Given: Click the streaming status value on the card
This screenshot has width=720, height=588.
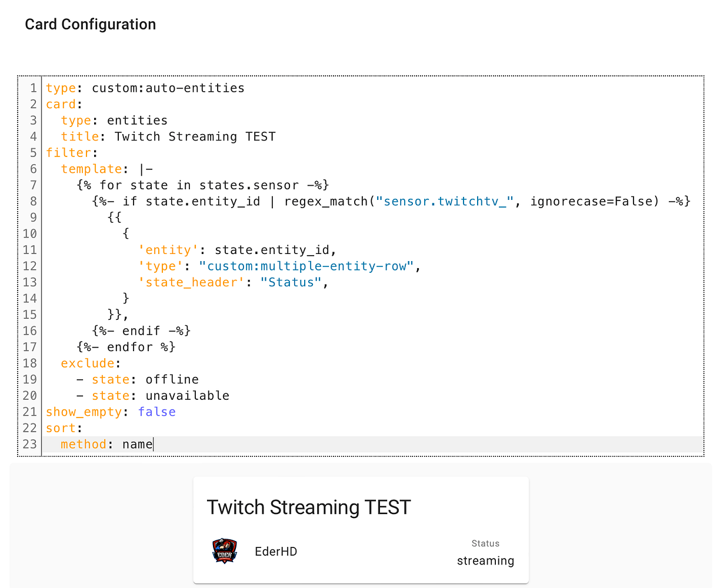Looking at the screenshot, I should pyautogui.click(x=485, y=560).
